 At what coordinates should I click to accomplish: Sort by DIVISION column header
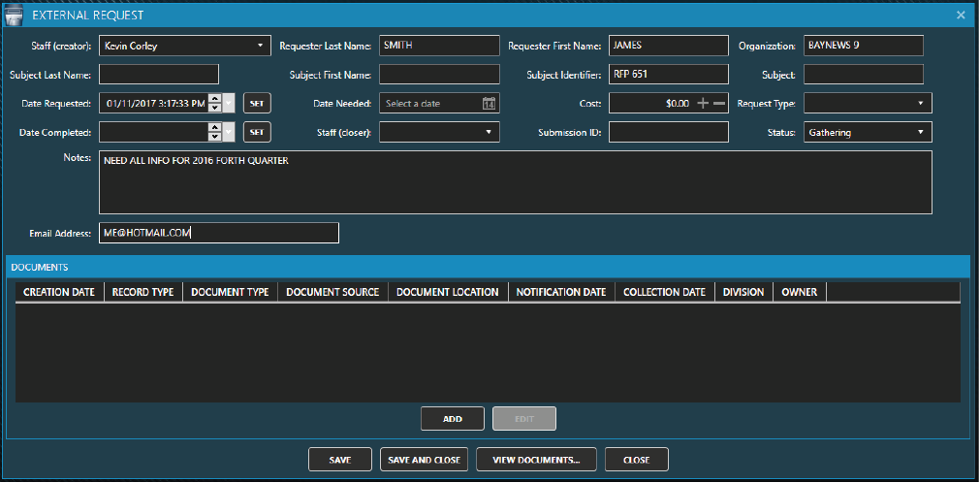743,292
